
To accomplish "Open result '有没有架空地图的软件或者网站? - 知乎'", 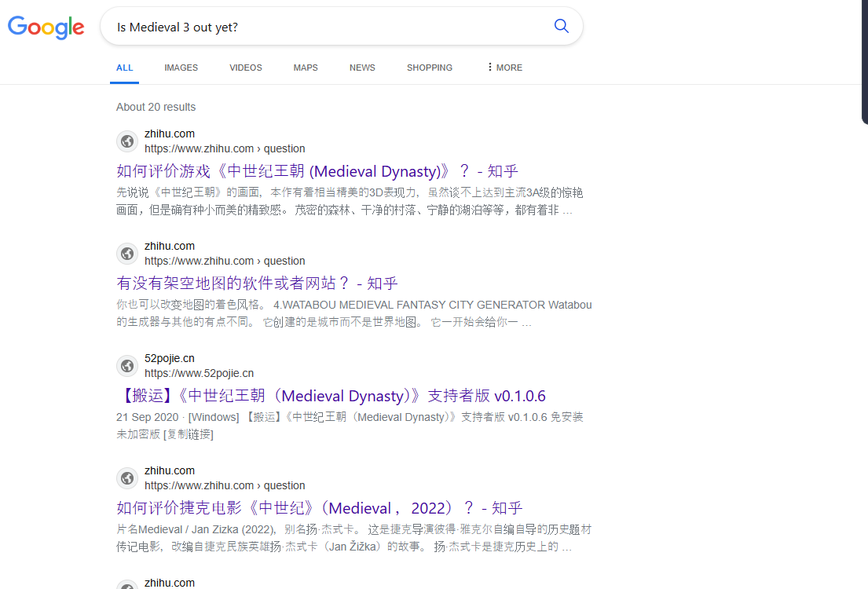I will pyautogui.click(x=257, y=284).
